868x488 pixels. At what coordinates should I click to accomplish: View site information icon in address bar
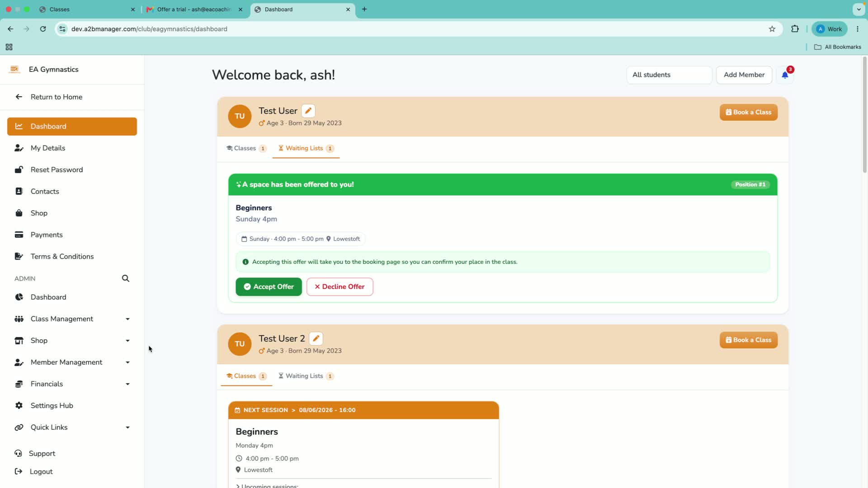tap(62, 29)
